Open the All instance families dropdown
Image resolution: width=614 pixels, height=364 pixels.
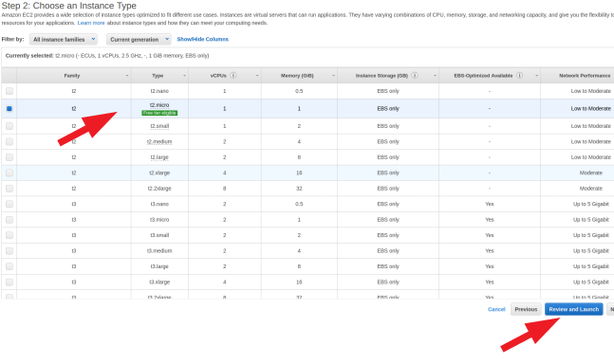pyautogui.click(x=64, y=39)
